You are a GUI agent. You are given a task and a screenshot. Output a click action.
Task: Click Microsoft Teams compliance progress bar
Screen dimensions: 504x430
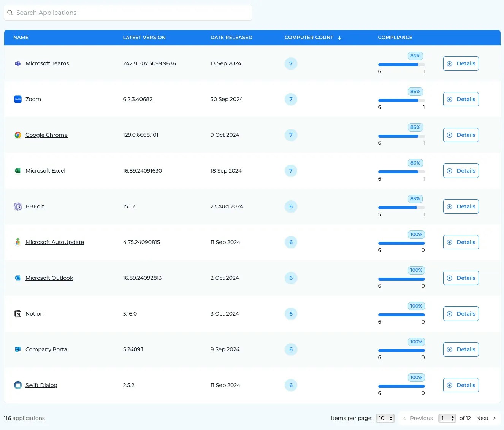(x=401, y=65)
